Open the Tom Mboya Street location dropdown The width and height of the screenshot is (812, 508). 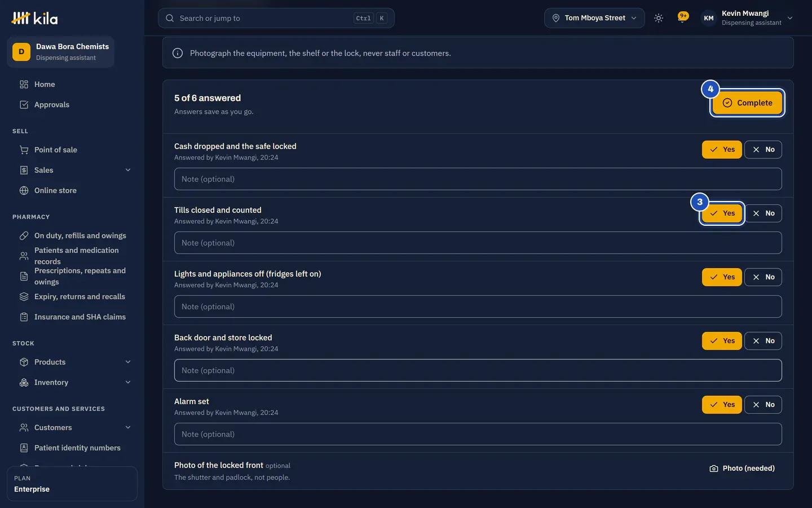tap(594, 18)
